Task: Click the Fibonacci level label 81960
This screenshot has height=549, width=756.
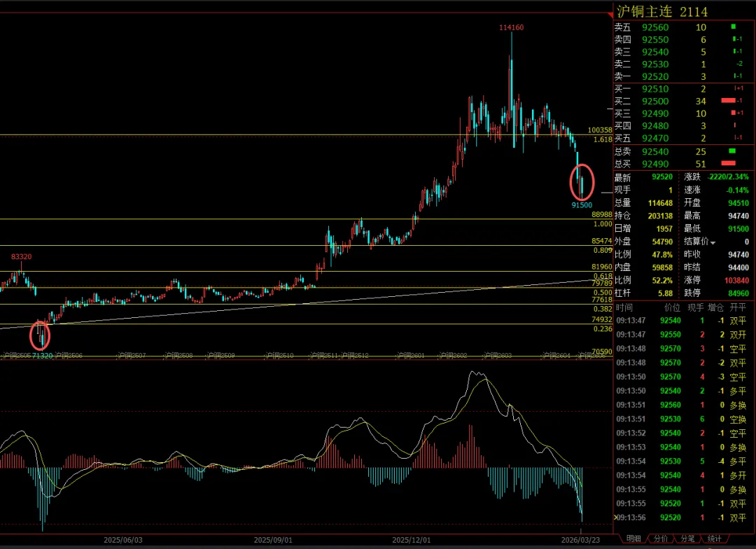Action: point(602,267)
